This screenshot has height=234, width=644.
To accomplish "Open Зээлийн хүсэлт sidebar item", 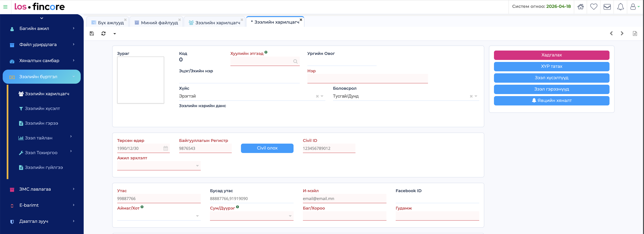I will pos(40,108).
